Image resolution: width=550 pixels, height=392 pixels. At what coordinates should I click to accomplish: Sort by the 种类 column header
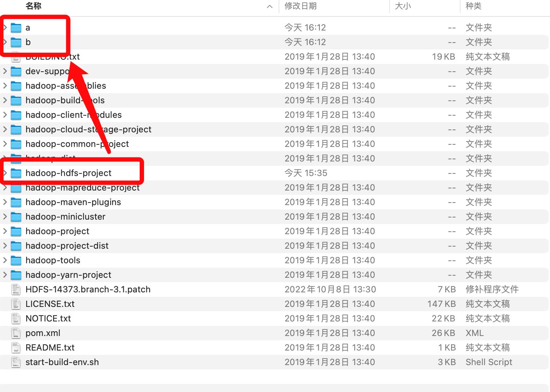tap(473, 6)
